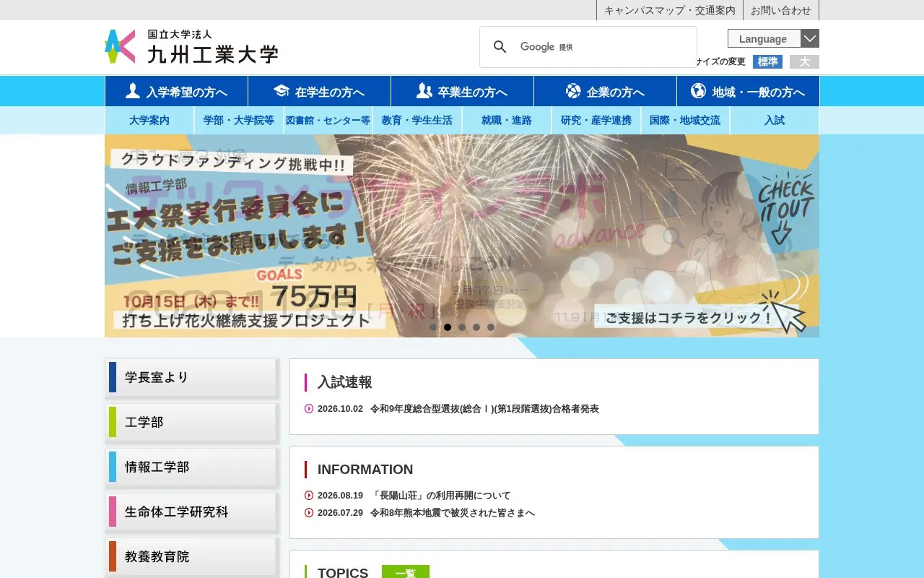Select the second carousel slide dot
Screen dimensions: 924x578
(448, 327)
